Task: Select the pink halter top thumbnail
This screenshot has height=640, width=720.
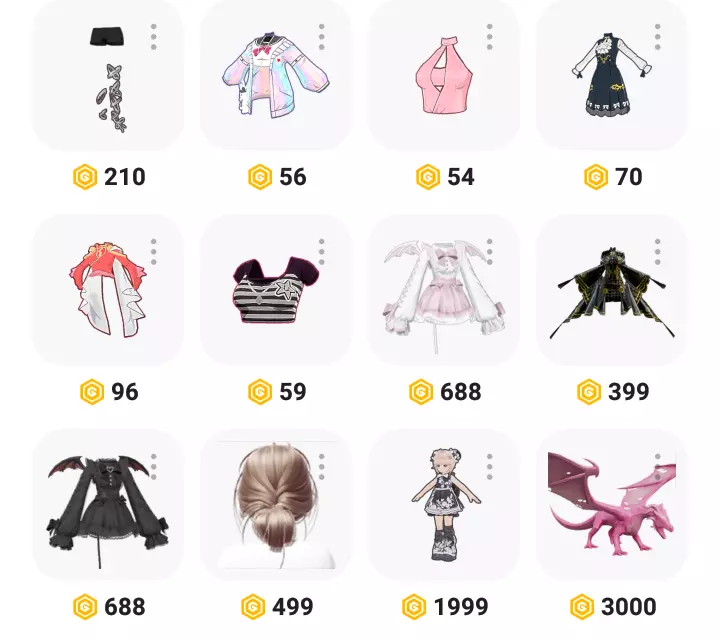Action: pos(444,75)
